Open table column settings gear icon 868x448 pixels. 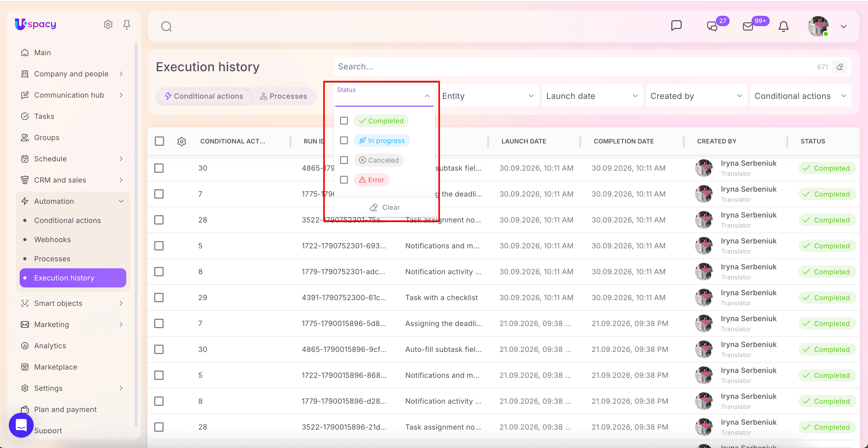pos(182,141)
